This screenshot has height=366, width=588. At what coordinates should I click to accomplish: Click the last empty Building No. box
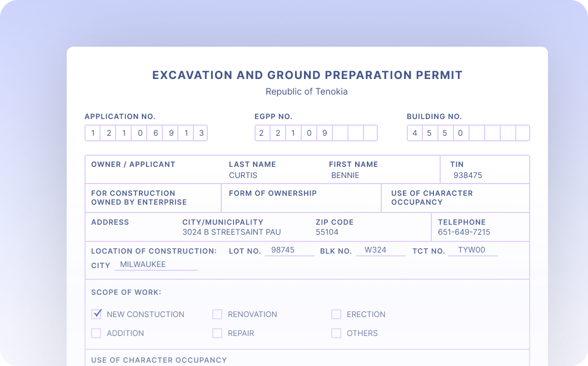[522, 133]
